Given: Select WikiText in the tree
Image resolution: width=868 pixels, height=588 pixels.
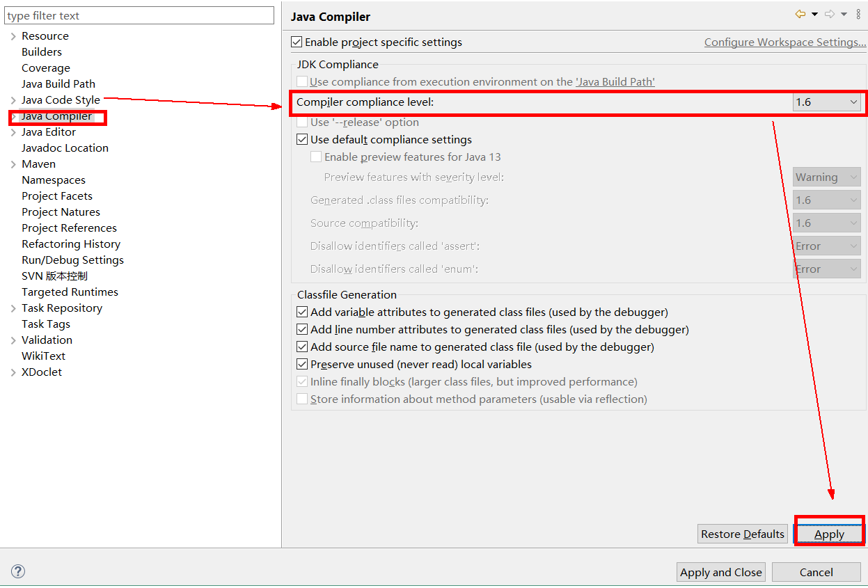Looking at the screenshot, I should (43, 356).
